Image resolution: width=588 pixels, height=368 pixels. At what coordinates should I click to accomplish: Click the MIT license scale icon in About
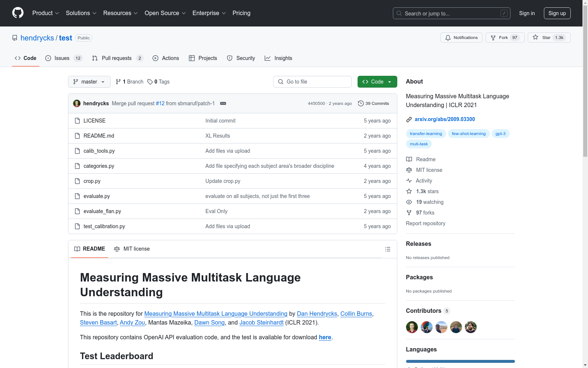(x=409, y=170)
